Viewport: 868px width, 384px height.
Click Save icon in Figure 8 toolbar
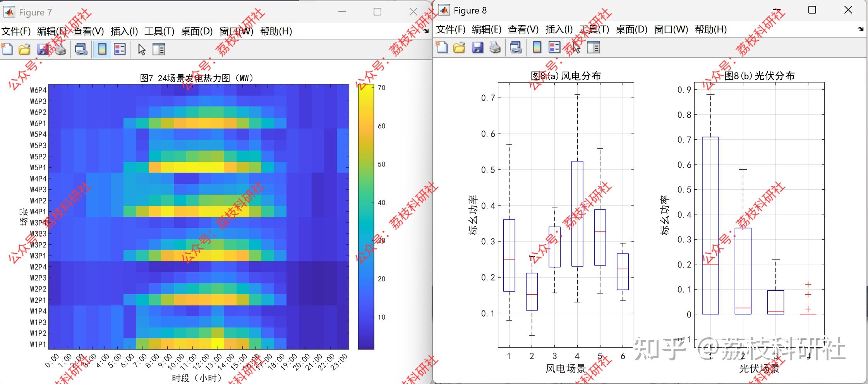pos(477,48)
